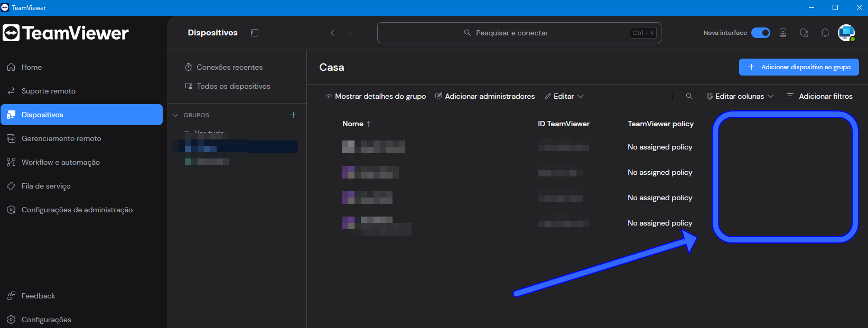Open Configurações de administração

tap(77, 210)
